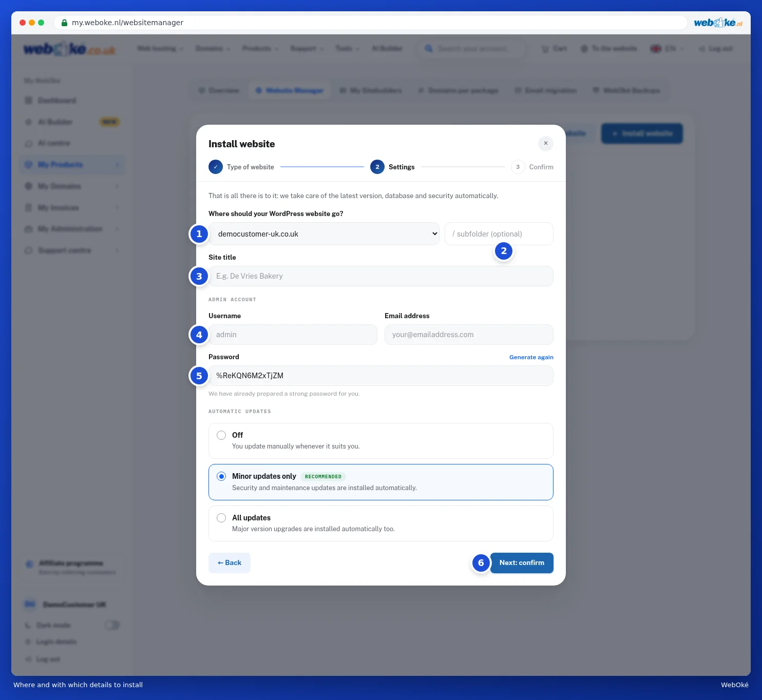This screenshot has height=700, width=762.
Task: Click the Username field
Action: [x=293, y=335]
